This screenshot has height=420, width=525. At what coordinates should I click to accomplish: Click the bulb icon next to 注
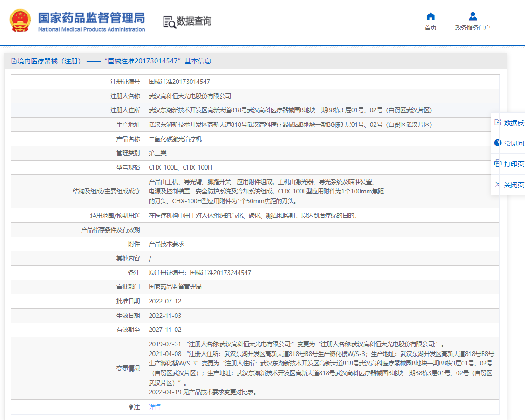[x=131, y=407]
